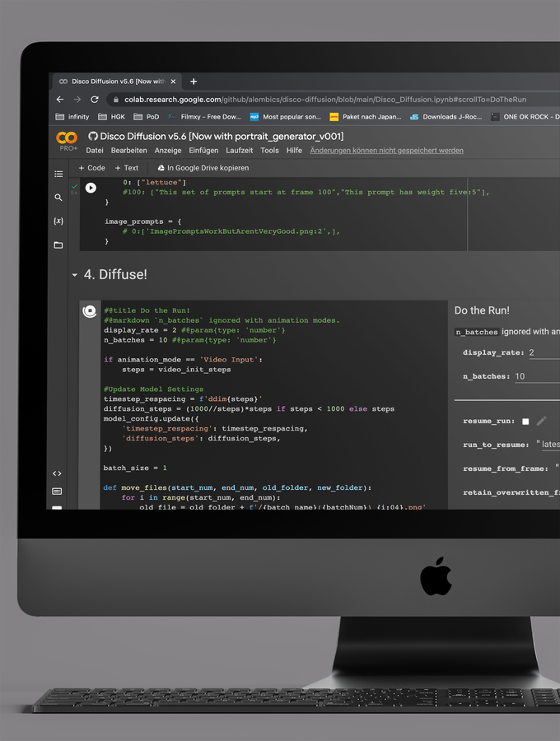The height and width of the screenshot is (741, 560).
Task: Run the image_prompts cell with play button
Action: click(91, 188)
